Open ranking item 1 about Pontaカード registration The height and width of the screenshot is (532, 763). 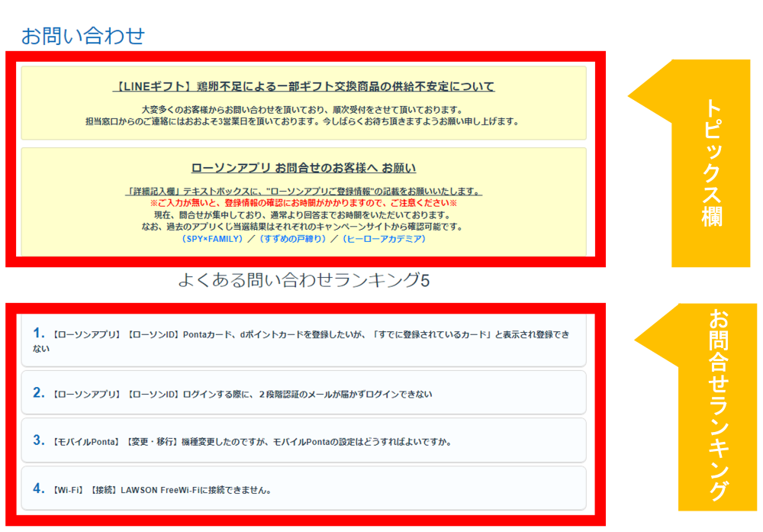[x=304, y=340]
